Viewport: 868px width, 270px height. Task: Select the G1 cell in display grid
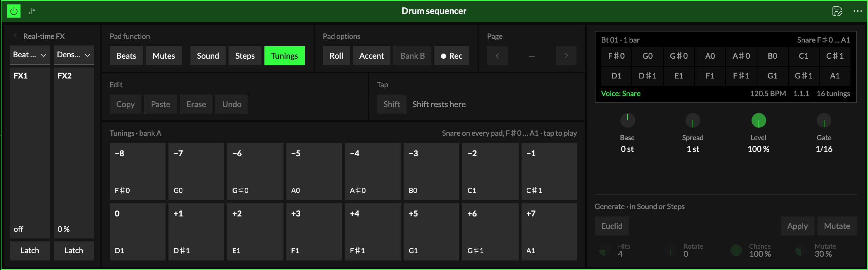pyautogui.click(x=772, y=76)
